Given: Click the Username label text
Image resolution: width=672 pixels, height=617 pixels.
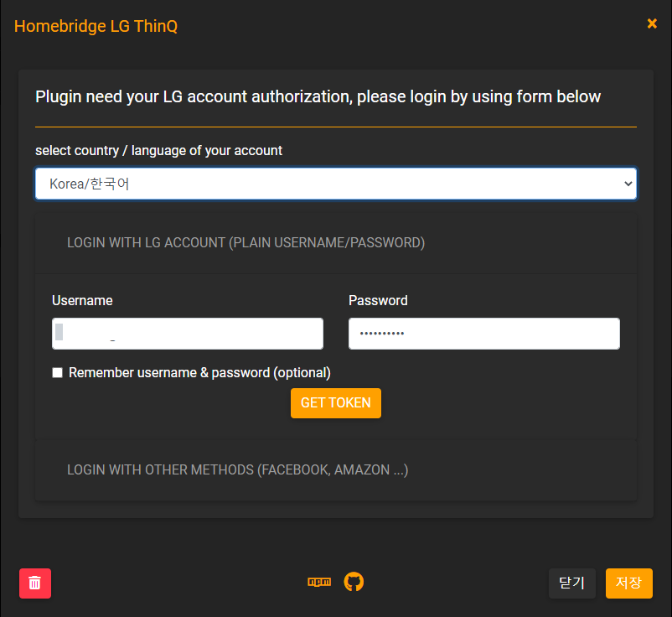Looking at the screenshot, I should [82, 301].
